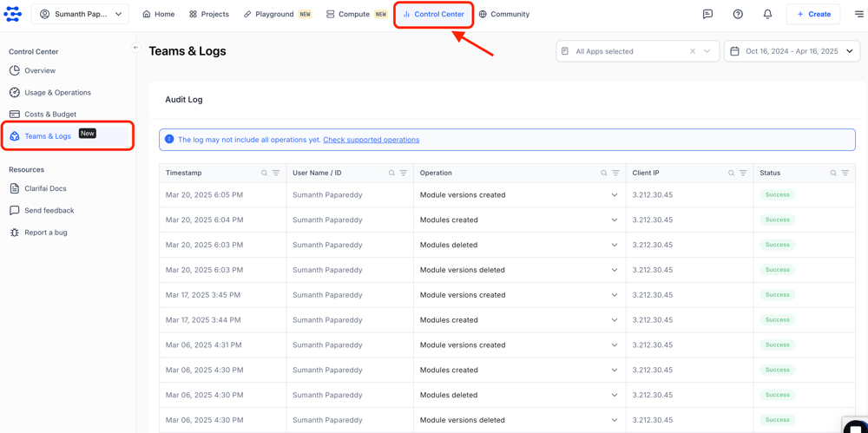The height and width of the screenshot is (433, 868).
Task: Click the Status column filter icon
Action: pos(845,173)
